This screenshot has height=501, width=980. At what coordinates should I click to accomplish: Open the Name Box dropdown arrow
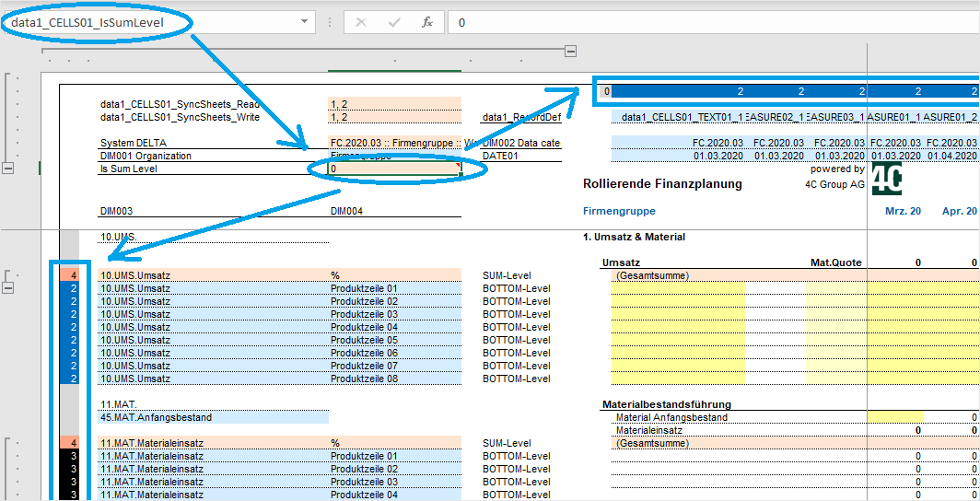tap(304, 22)
